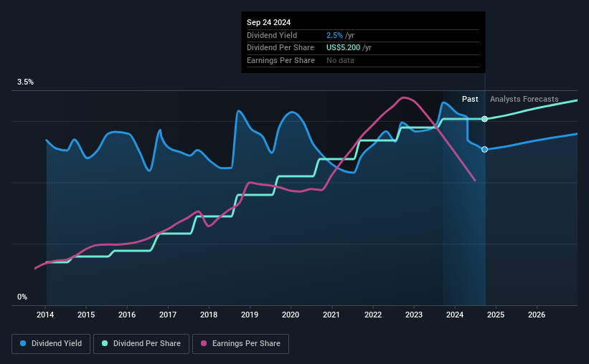Image resolution: width=589 pixels, height=364 pixels.
Task: Click the Past region label
Action: pos(470,99)
